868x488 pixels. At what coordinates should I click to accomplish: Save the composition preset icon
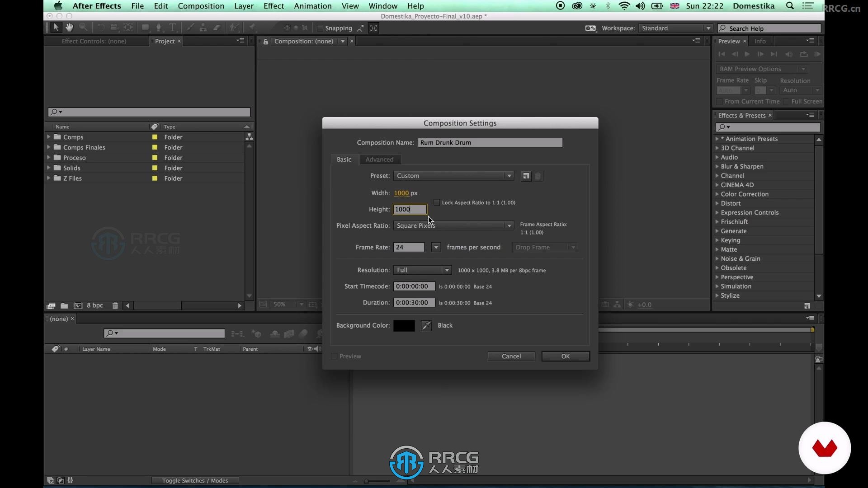526,176
